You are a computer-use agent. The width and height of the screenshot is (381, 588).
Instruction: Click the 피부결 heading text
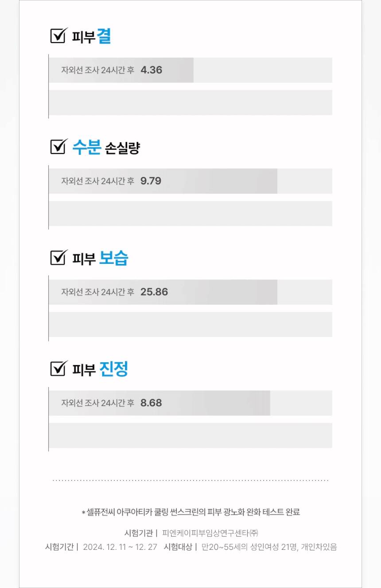[x=91, y=37]
